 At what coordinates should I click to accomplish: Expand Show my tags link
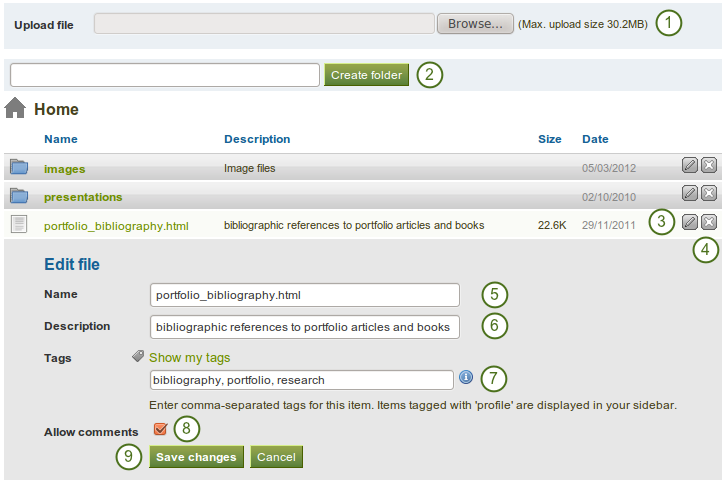pyautogui.click(x=189, y=357)
